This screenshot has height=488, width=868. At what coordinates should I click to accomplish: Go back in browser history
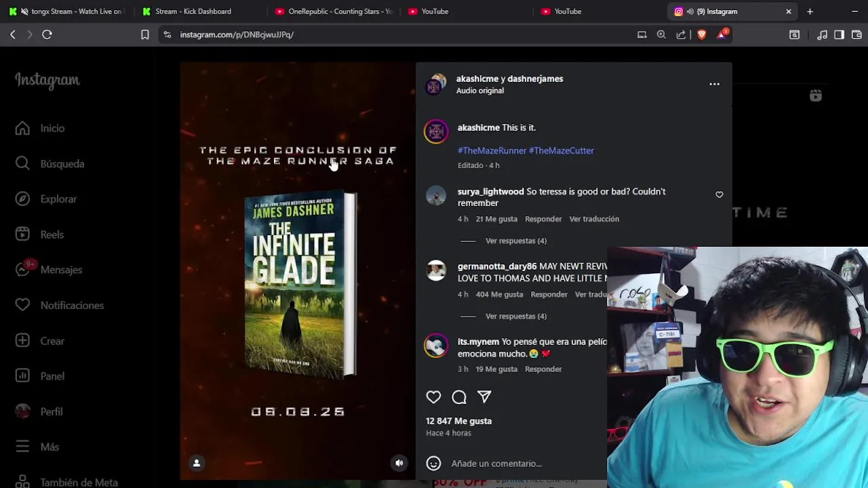click(x=13, y=35)
